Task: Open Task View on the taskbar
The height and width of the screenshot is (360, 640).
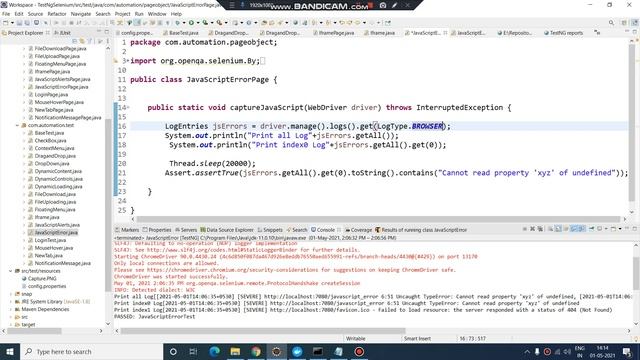Action: pyautogui.click(x=193, y=351)
